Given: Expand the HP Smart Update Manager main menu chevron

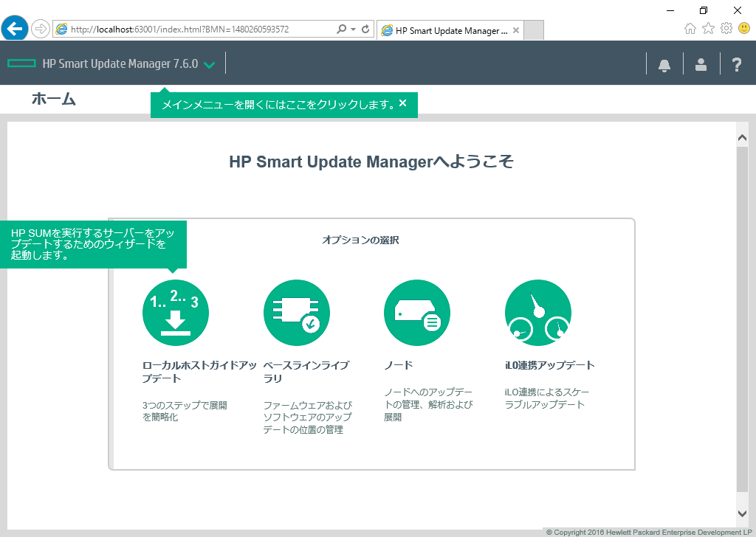Looking at the screenshot, I should point(209,64).
